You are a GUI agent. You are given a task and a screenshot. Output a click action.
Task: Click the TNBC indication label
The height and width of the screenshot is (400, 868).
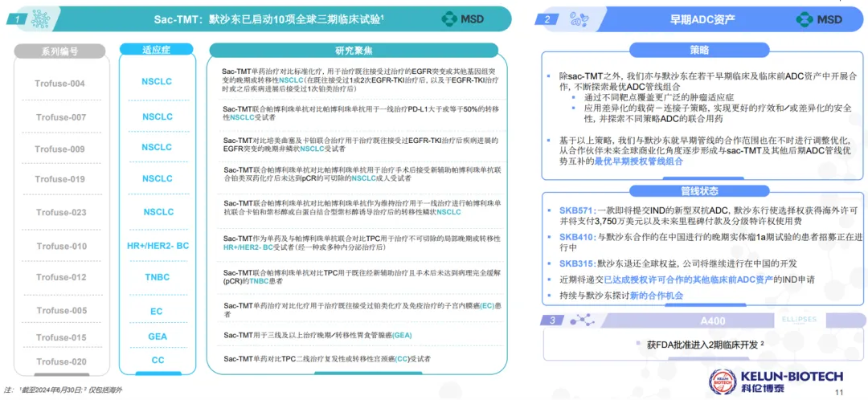point(158,276)
